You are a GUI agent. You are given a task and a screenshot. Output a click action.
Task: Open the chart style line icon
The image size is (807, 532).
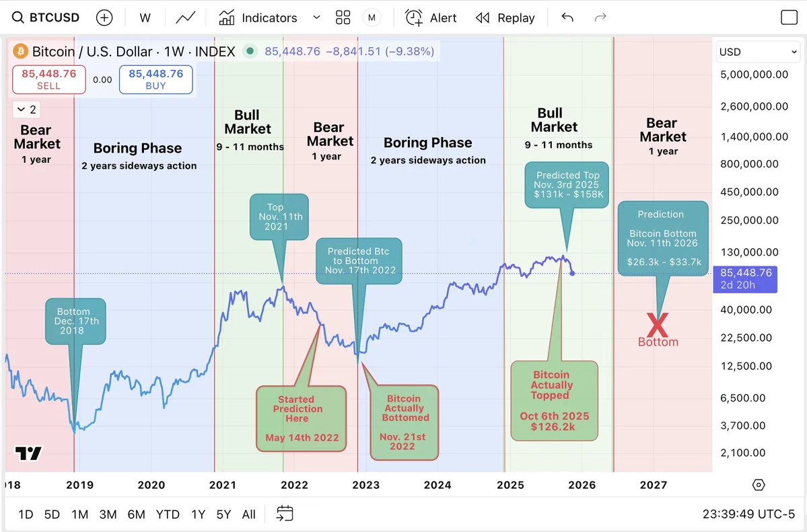coord(186,18)
